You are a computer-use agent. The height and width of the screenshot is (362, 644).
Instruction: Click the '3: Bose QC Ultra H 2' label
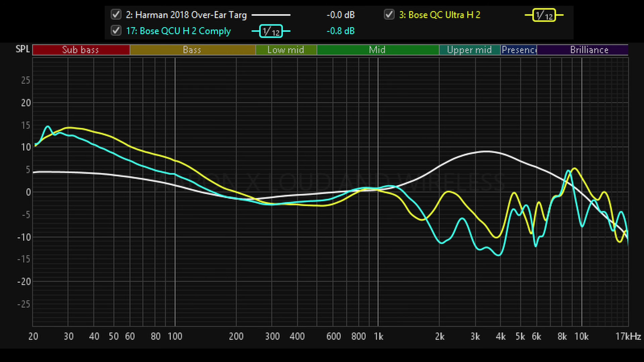pyautogui.click(x=440, y=15)
